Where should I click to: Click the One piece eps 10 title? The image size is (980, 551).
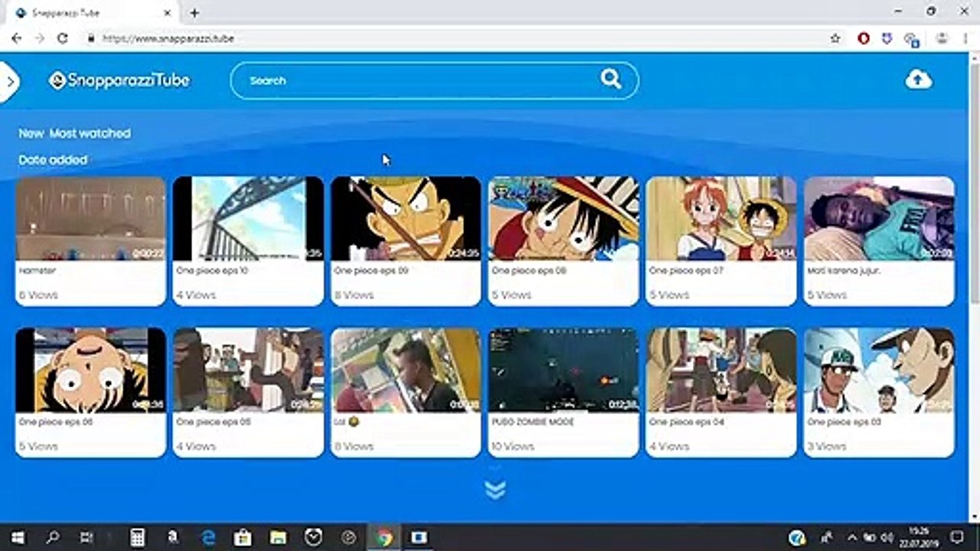(212, 271)
